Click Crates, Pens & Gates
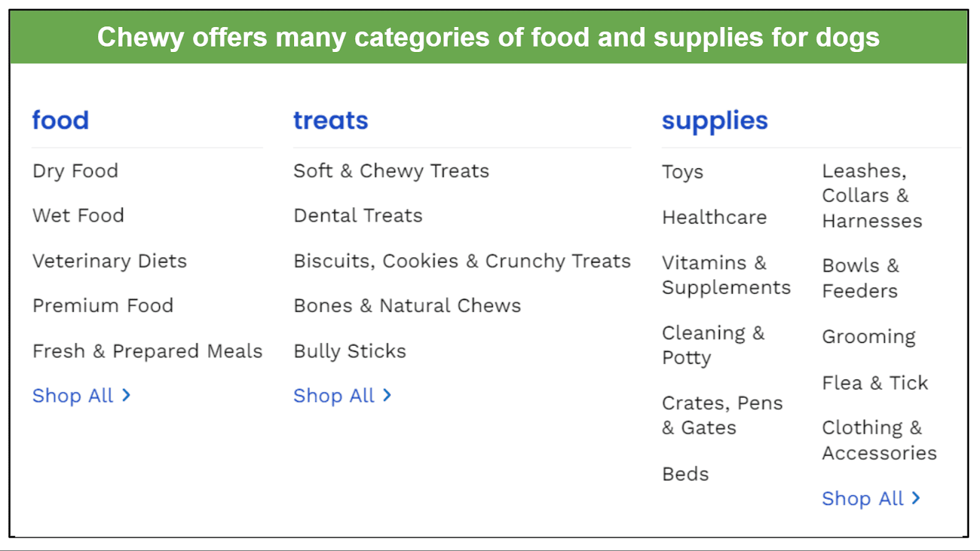The height and width of the screenshot is (551, 980). (x=723, y=415)
